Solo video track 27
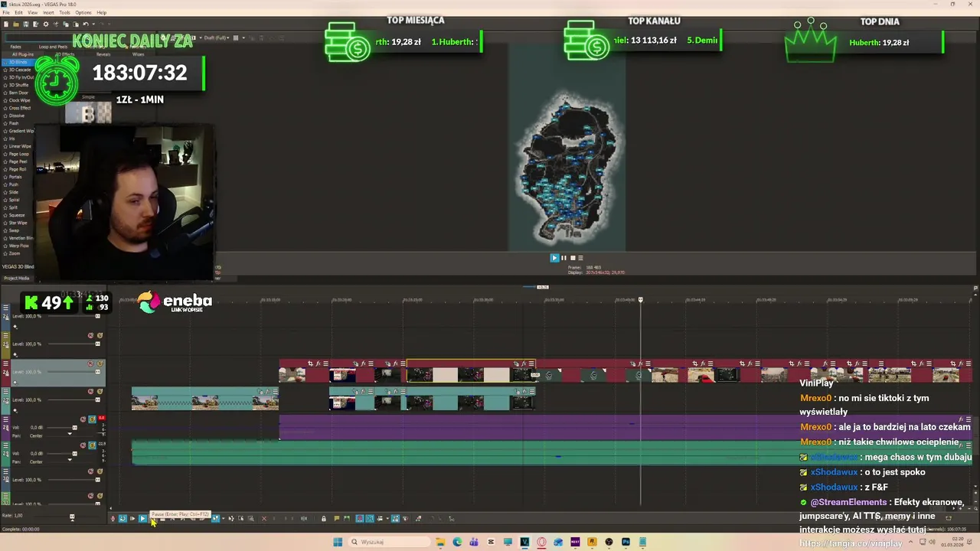 [x=100, y=391]
